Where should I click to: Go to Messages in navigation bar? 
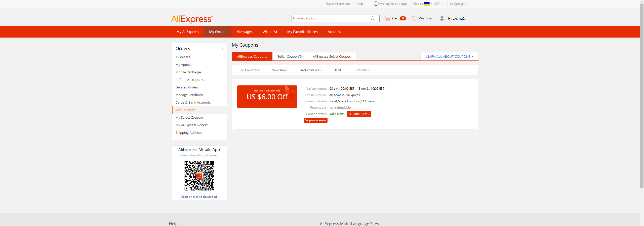[x=244, y=32]
